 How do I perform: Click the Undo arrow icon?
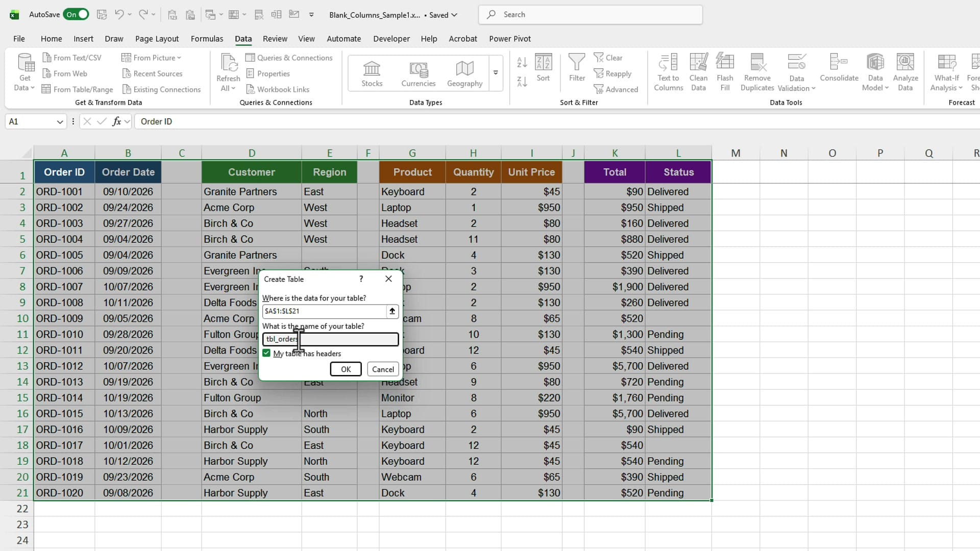pos(119,14)
